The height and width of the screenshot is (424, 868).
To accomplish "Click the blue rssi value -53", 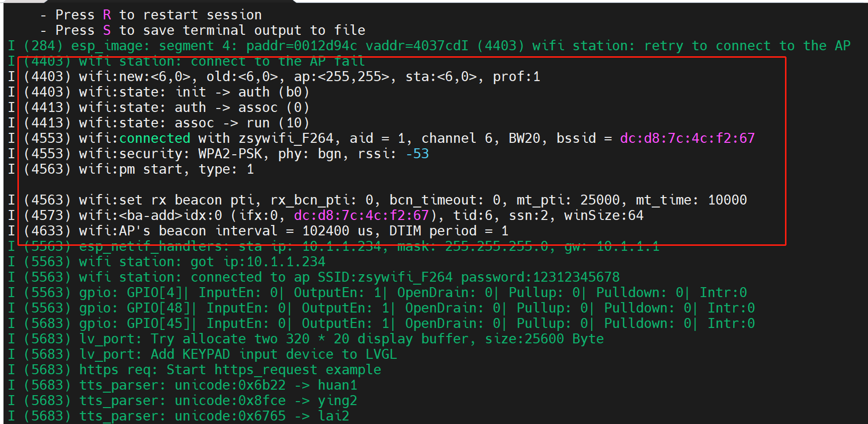I will coord(417,154).
